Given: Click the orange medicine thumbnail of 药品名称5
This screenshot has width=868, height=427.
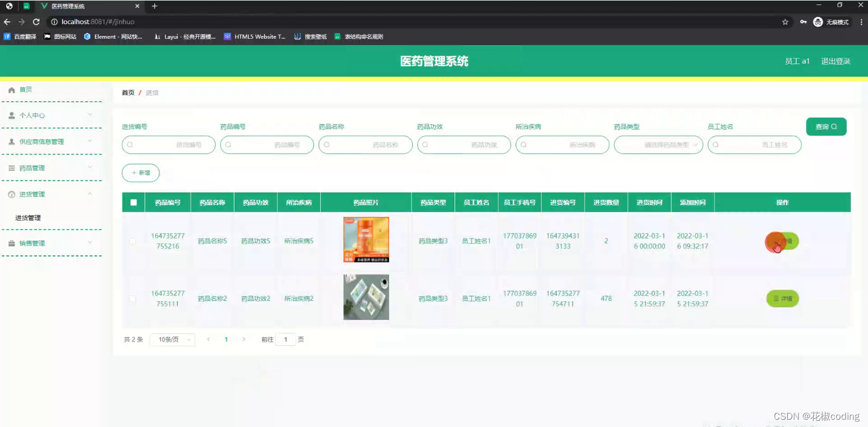Looking at the screenshot, I should click(x=366, y=240).
